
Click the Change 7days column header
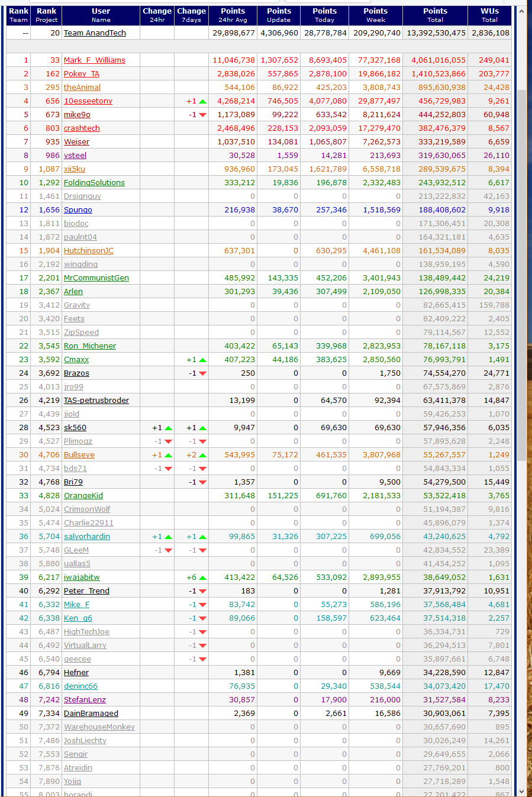click(x=191, y=15)
